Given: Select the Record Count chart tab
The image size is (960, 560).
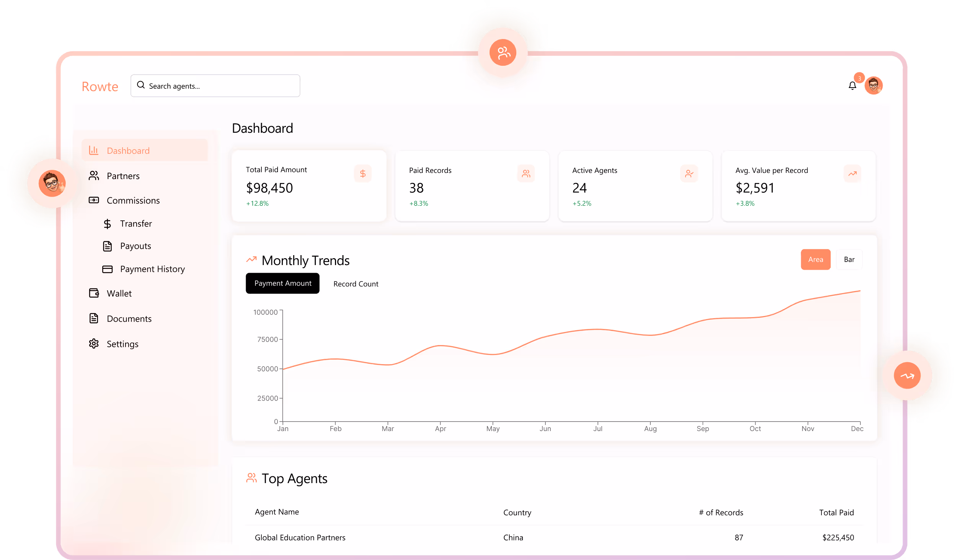Looking at the screenshot, I should [x=356, y=284].
